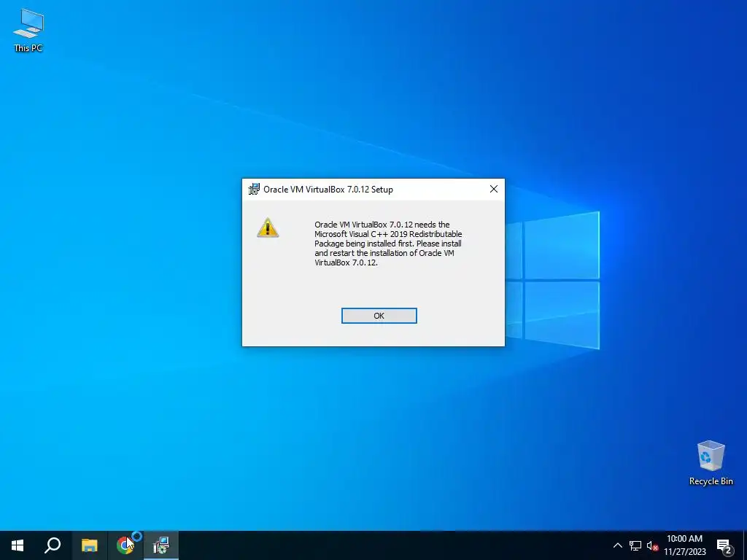
Task: Open the notification center icon
Action: (x=724, y=545)
